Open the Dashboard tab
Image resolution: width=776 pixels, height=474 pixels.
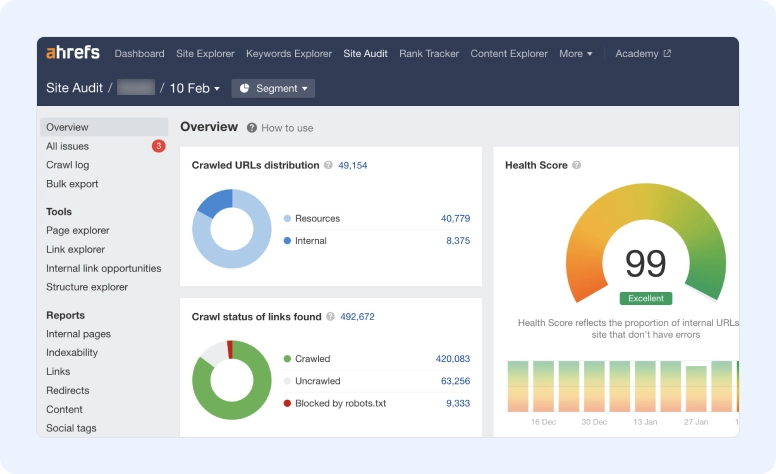(139, 53)
